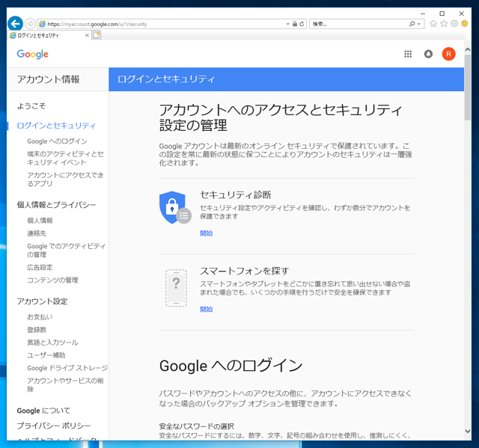Click the browser home icon

point(433,23)
